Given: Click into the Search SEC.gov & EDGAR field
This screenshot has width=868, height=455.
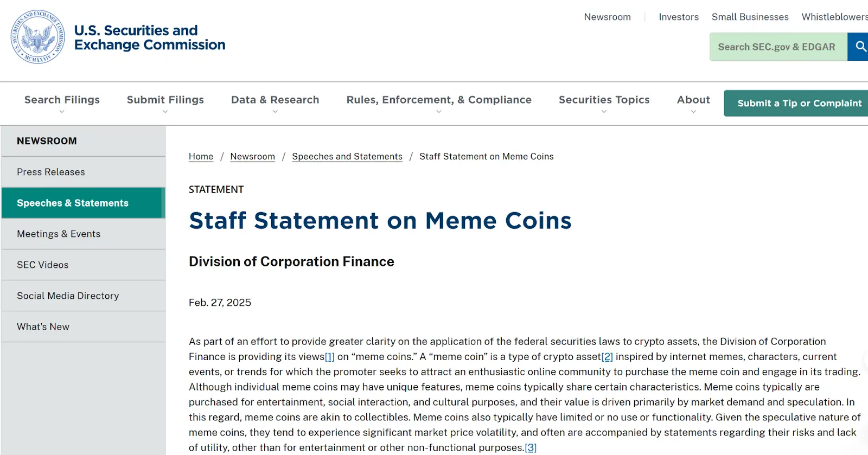Looking at the screenshot, I should pos(778,47).
